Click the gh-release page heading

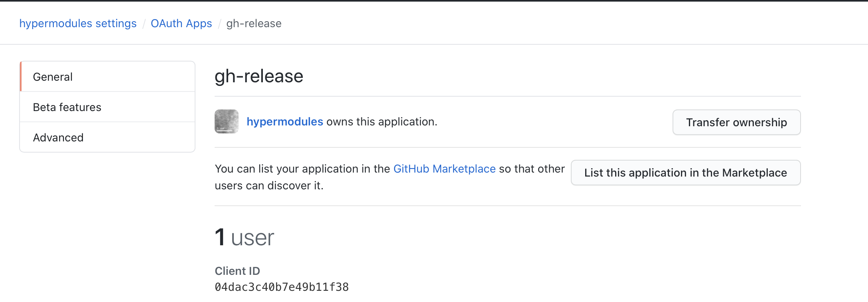[259, 76]
